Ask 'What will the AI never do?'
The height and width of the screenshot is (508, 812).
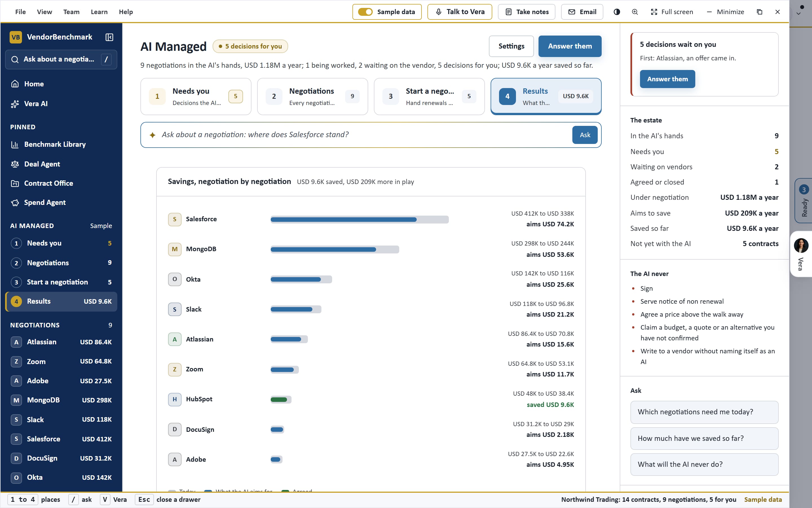click(x=704, y=464)
